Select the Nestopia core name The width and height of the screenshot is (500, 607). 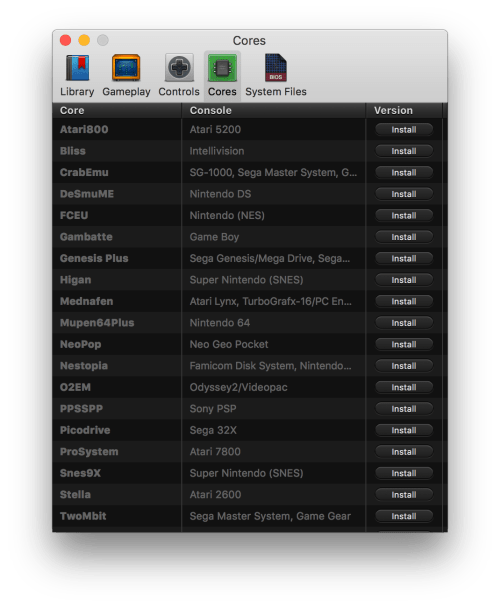pos(84,366)
